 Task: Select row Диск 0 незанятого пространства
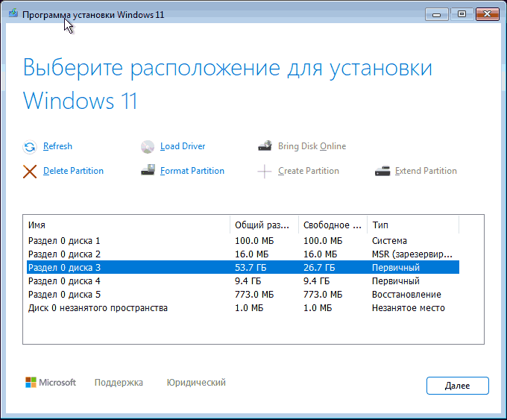pyautogui.click(x=243, y=307)
